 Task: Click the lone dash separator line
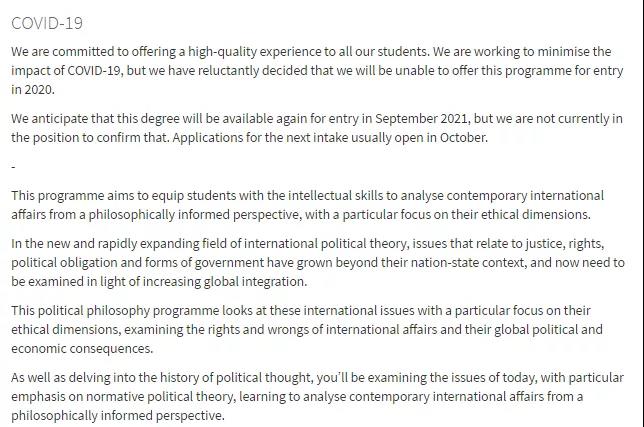click(x=14, y=165)
